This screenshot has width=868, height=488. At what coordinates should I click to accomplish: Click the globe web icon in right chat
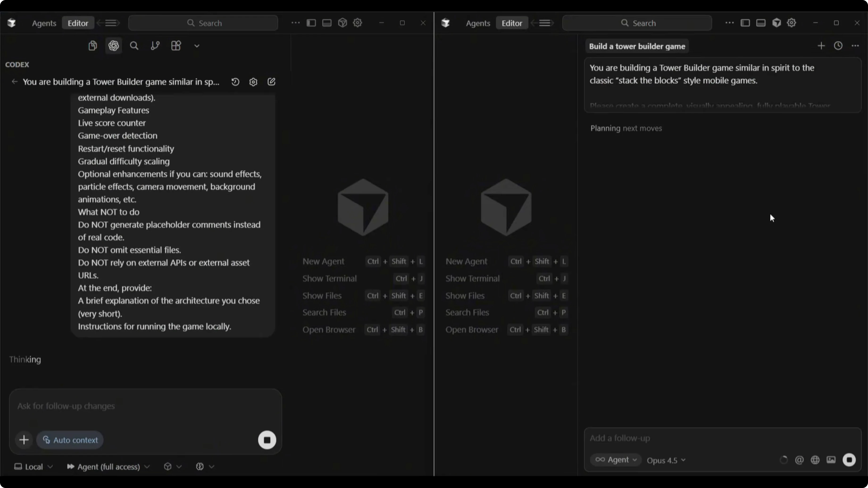tap(815, 460)
